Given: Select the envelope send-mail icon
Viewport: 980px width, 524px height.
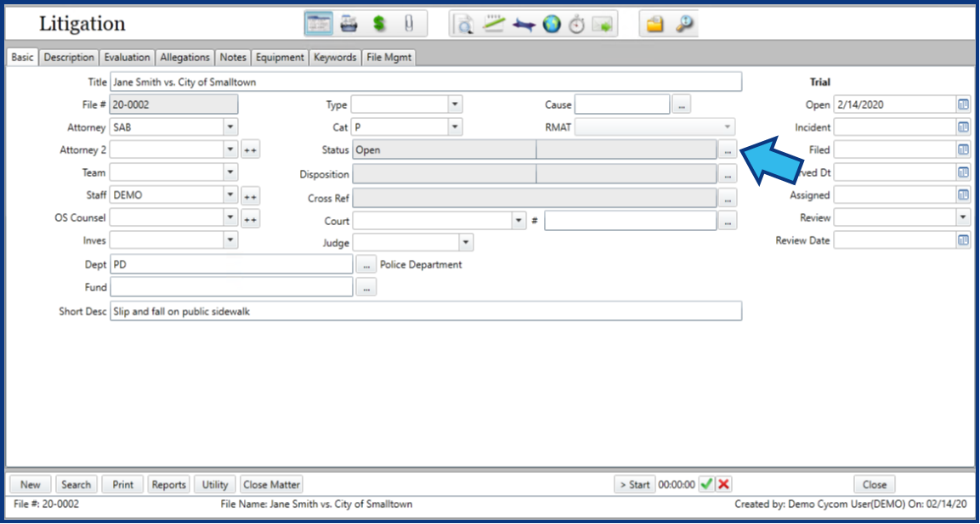Looking at the screenshot, I should tap(603, 25).
